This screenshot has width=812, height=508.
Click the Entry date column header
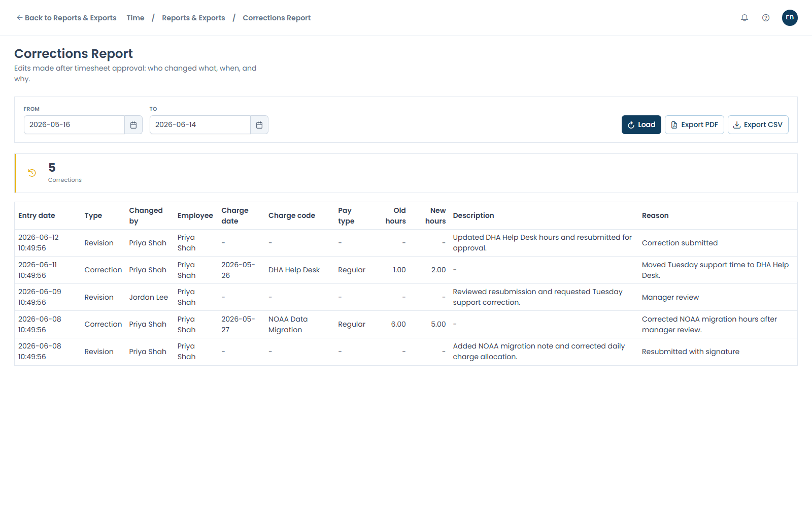[x=37, y=215]
